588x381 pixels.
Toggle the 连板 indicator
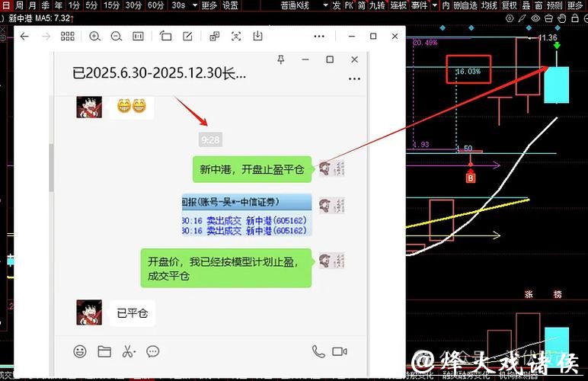[398, 5]
